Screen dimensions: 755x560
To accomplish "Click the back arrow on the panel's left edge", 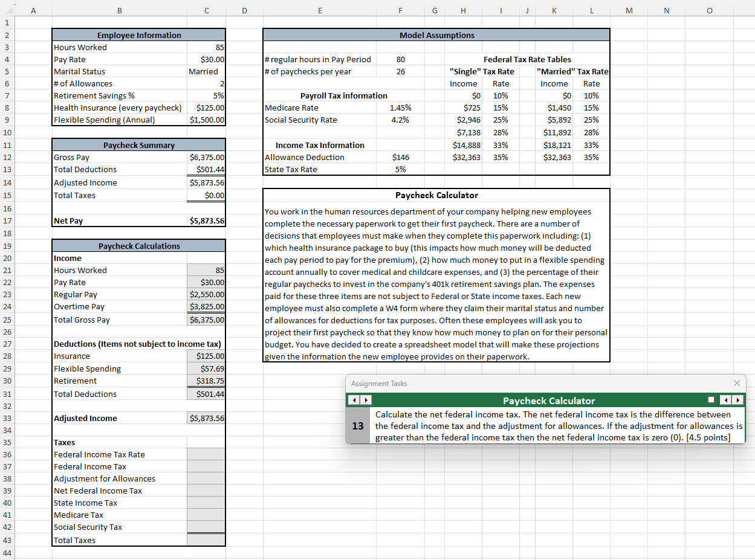I will pyautogui.click(x=354, y=400).
